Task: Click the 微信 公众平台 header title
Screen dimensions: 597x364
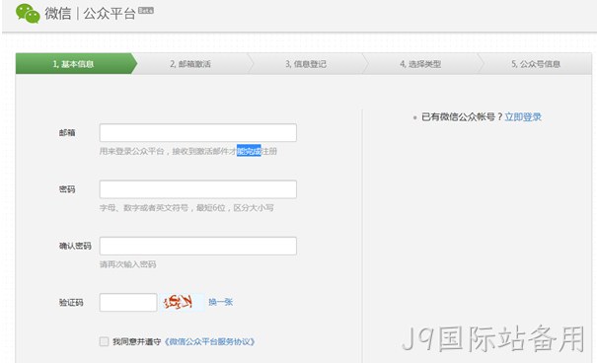Action: click(x=90, y=14)
